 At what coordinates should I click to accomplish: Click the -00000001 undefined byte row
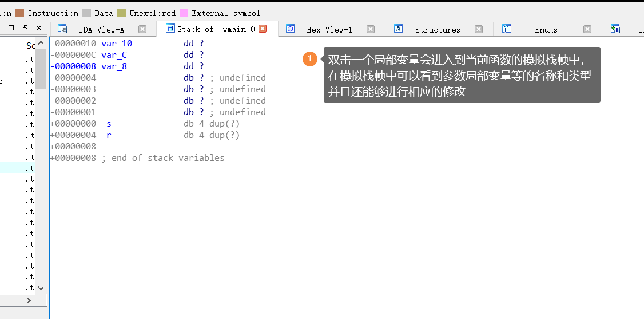(x=158, y=112)
